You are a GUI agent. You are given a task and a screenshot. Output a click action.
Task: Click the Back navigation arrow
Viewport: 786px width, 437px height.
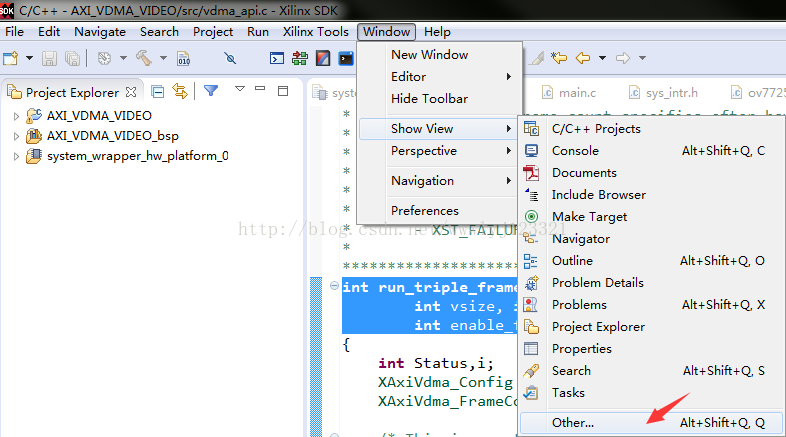[x=583, y=58]
